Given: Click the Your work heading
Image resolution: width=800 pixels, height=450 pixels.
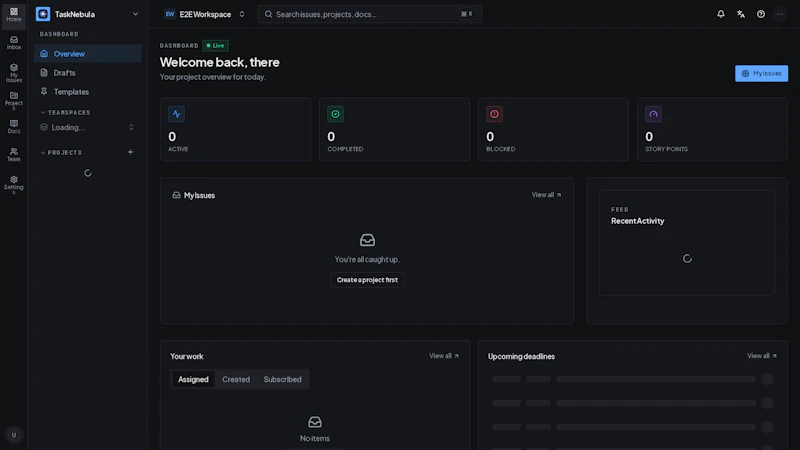Looking at the screenshot, I should coord(187,356).
